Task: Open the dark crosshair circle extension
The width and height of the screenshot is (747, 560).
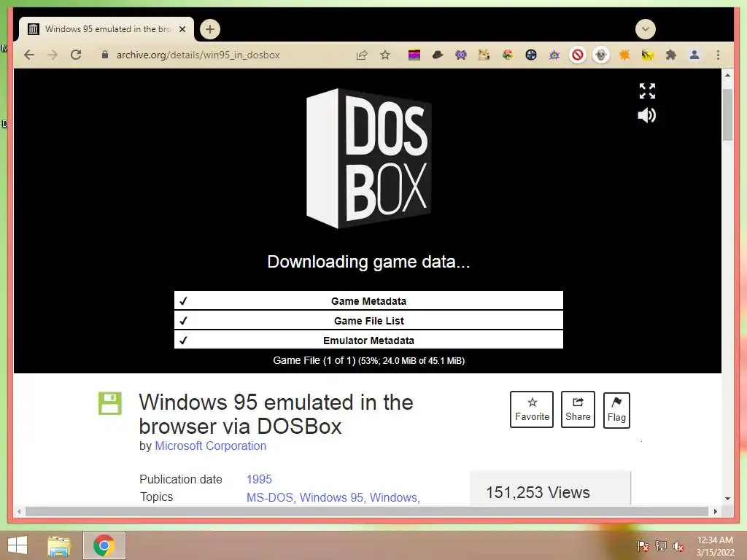Action: (531, 55)
